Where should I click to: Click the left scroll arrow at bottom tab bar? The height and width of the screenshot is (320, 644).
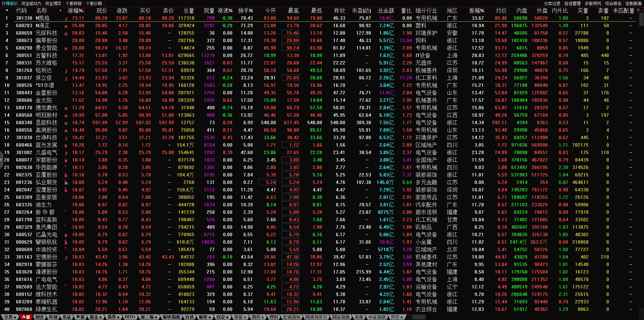click(x=410, y=317)
